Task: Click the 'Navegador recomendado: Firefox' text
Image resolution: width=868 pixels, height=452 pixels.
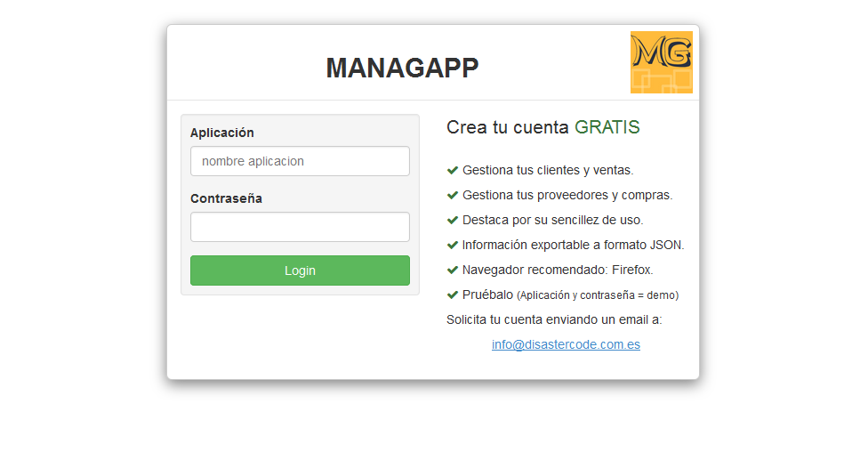Action: (558, 270)
